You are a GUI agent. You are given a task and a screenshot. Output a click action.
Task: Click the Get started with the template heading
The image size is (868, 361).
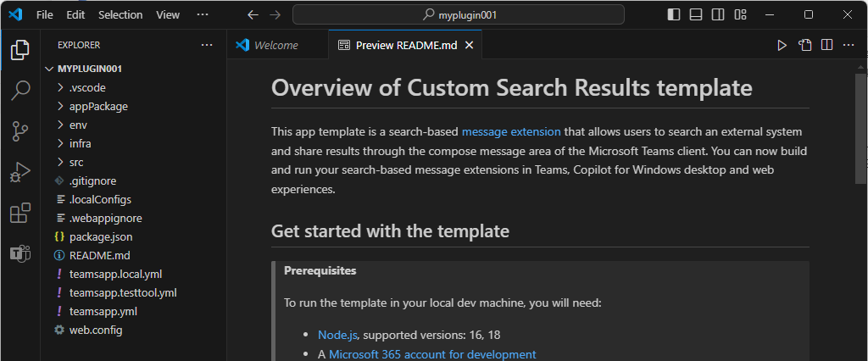390,230
